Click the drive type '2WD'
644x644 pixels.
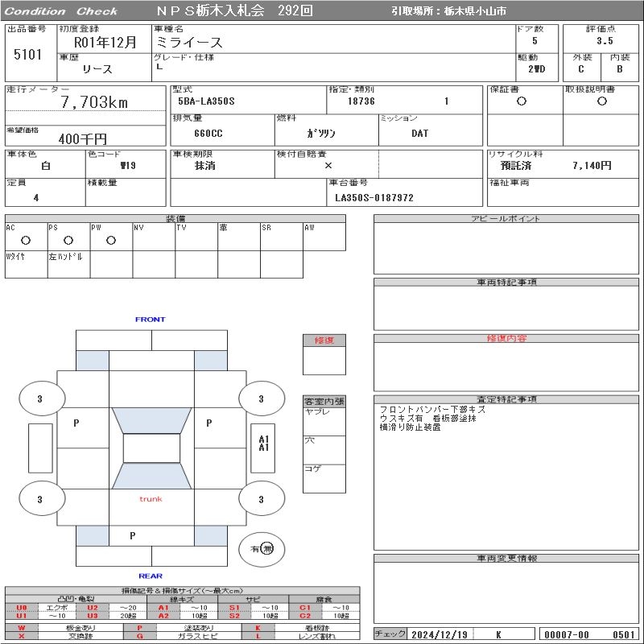pos(536,69)
